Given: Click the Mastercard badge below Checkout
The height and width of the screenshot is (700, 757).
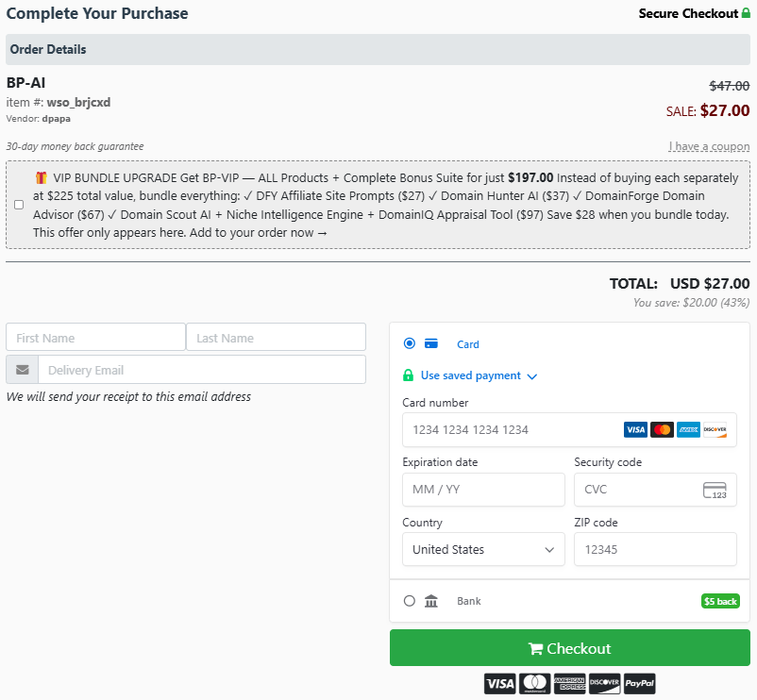Looking at the screenshot, I should click(535, 684).
